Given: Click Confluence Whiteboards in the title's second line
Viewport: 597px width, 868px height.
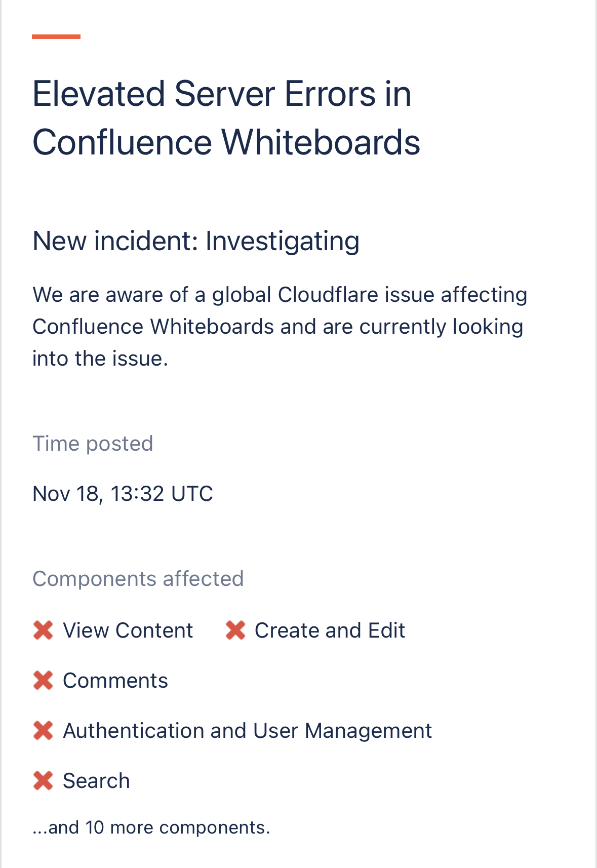Looking at the screenshot, I should coord(226,142).
